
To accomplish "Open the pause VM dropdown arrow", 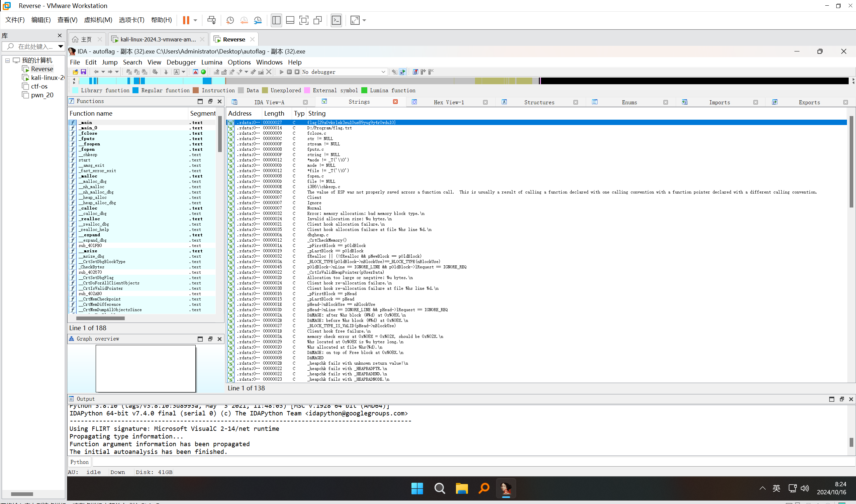I will pyautogui.click(x=195, y=20).
